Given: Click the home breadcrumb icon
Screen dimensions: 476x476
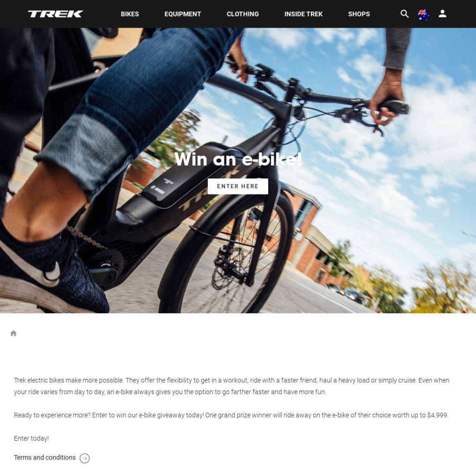Looking at the screenshot, I should click(13, 333).
